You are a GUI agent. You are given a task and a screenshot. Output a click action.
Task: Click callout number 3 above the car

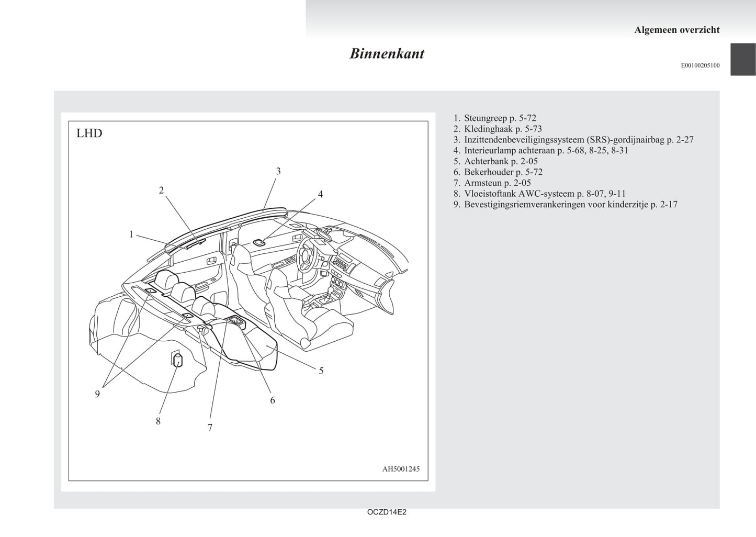[x=278, y=171]
